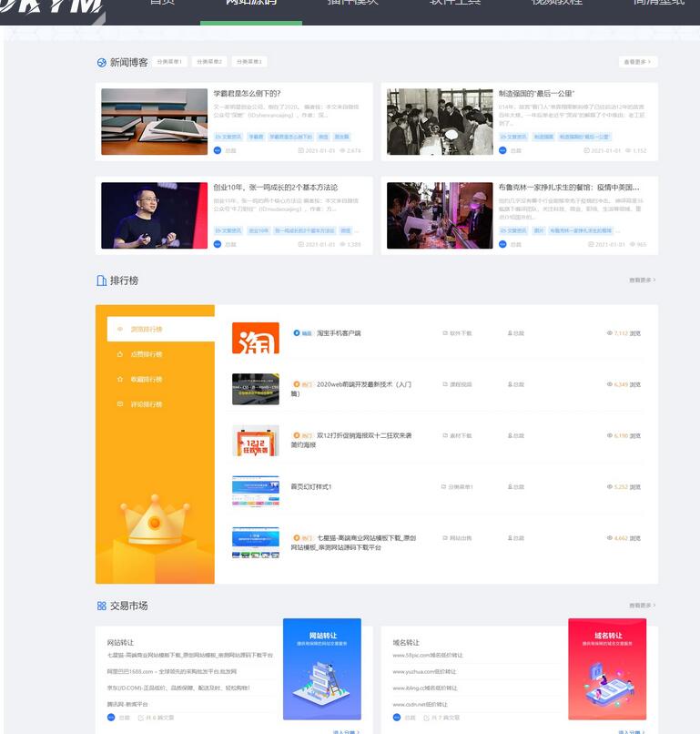
Task: Click the 新闻博客 section globe icon
Action: pyautogui.click(x=102, y=63)
